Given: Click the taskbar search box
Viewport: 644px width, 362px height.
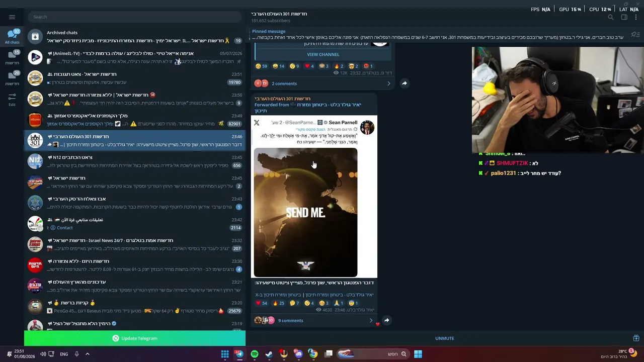Looking at the screenshot, I should [x=373, y=354].
